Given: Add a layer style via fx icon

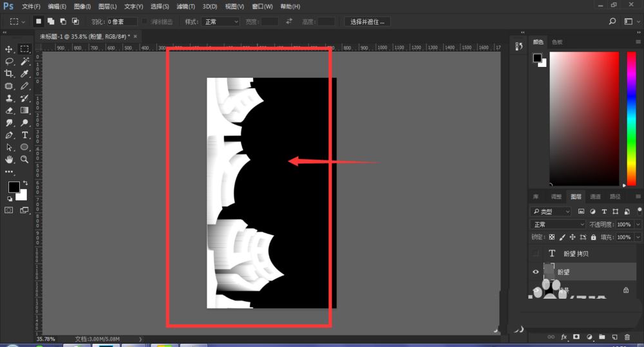Looking at the screenshot, I should click(563, 337).
